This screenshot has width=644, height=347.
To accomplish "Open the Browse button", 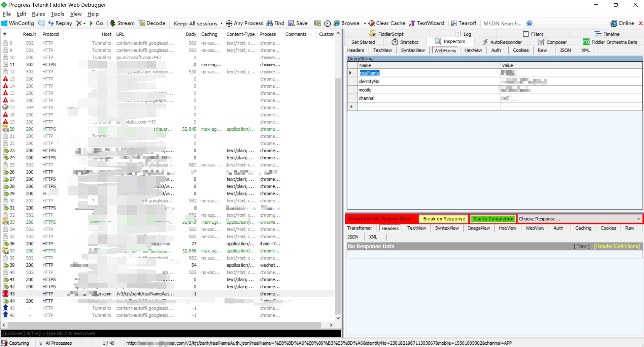I will 347,23.
